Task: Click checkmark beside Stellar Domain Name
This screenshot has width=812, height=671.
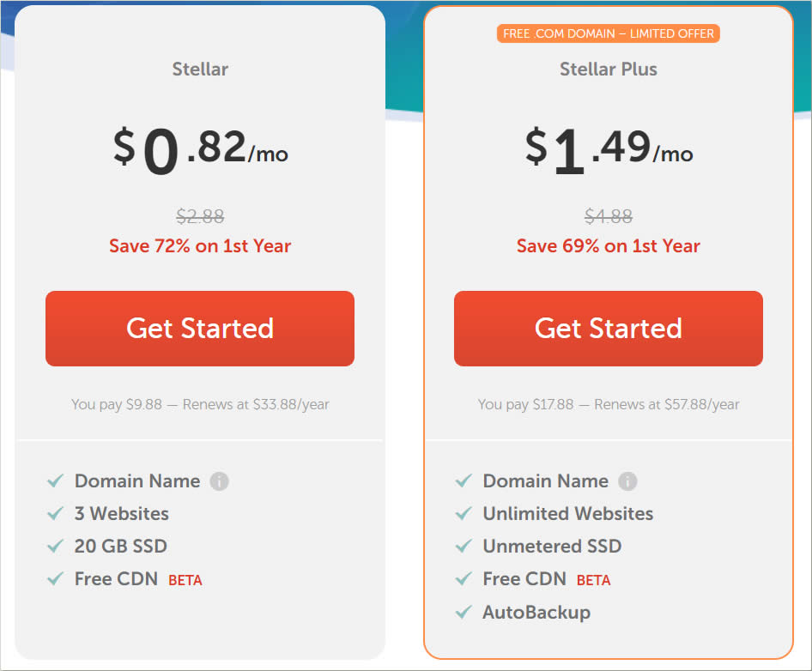Action: click(56, 481)
